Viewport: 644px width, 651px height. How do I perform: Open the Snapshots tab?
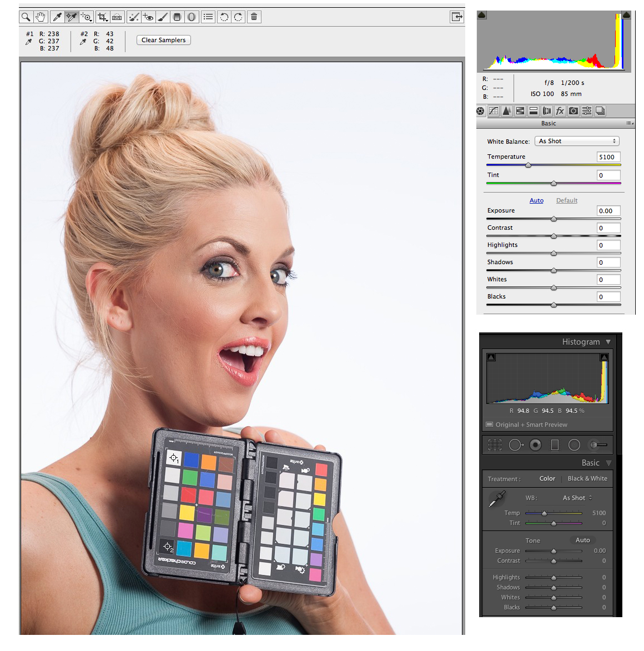click(600, 111)
